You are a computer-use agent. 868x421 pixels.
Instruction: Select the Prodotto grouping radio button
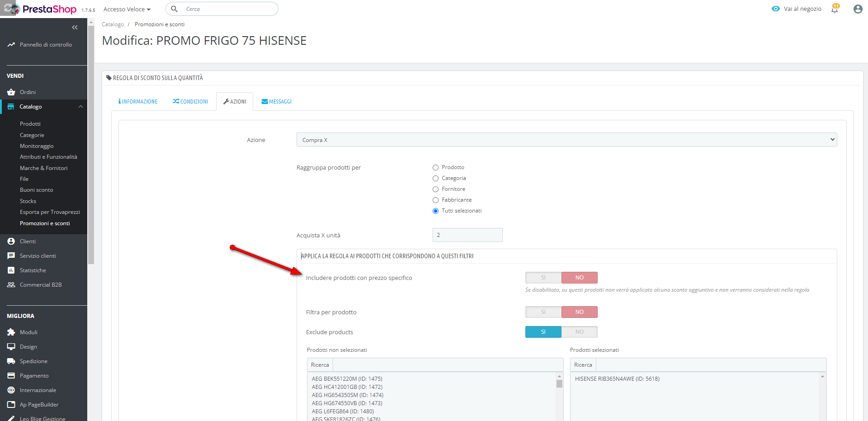click(436, 168)
